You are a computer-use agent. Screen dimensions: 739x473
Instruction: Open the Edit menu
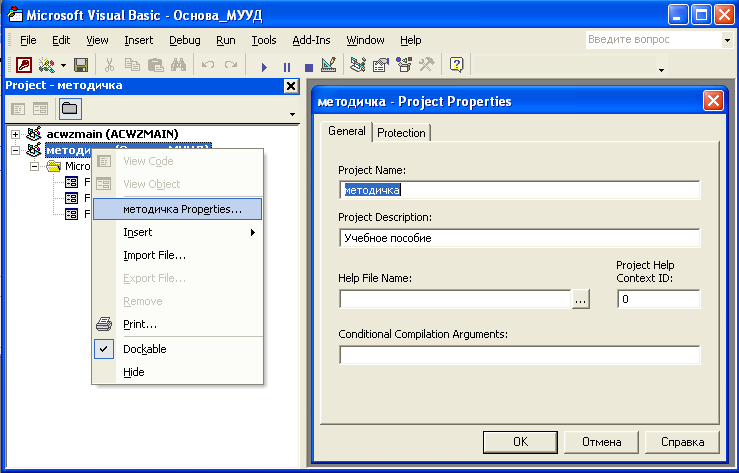click(61, 41)
